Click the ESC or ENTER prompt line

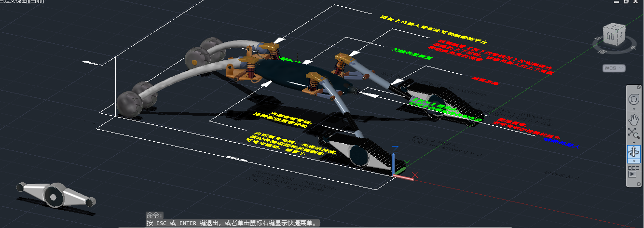coord(233,223)
